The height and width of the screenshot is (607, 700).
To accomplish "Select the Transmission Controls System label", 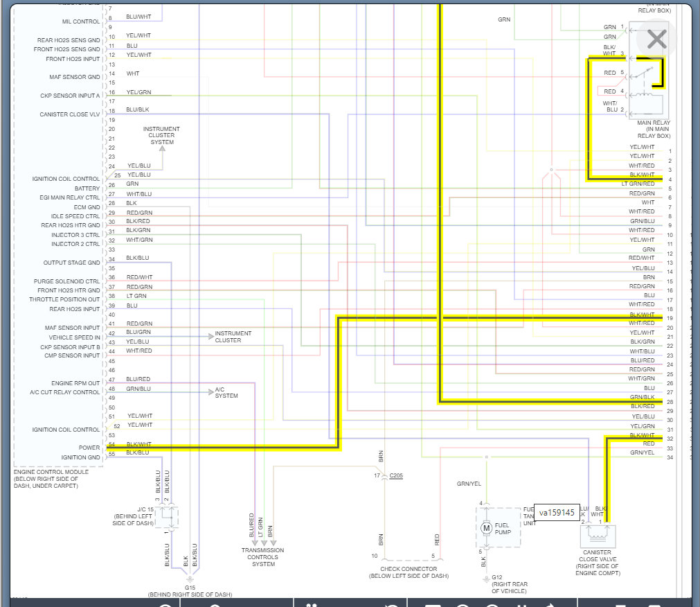I will point(263,557).
